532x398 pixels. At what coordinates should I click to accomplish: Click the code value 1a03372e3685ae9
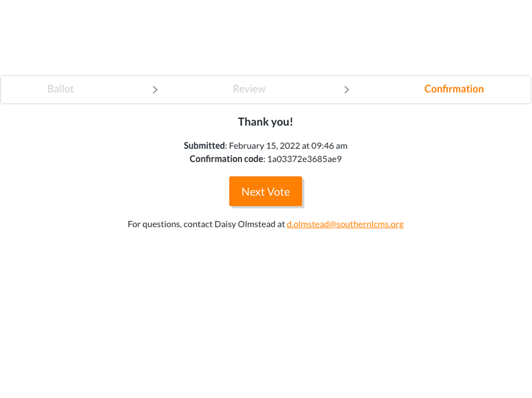[x=304, y=159]
